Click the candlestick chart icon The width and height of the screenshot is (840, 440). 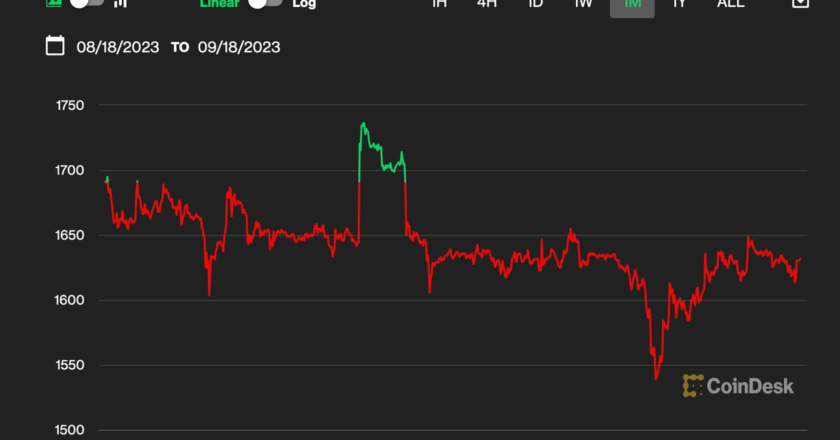[x=121, y=3]
